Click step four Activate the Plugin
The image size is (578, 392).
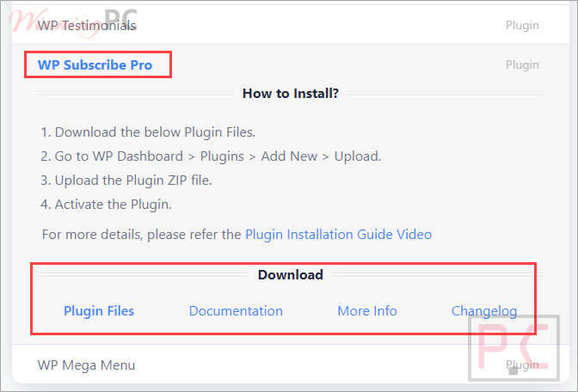(106, 205)
